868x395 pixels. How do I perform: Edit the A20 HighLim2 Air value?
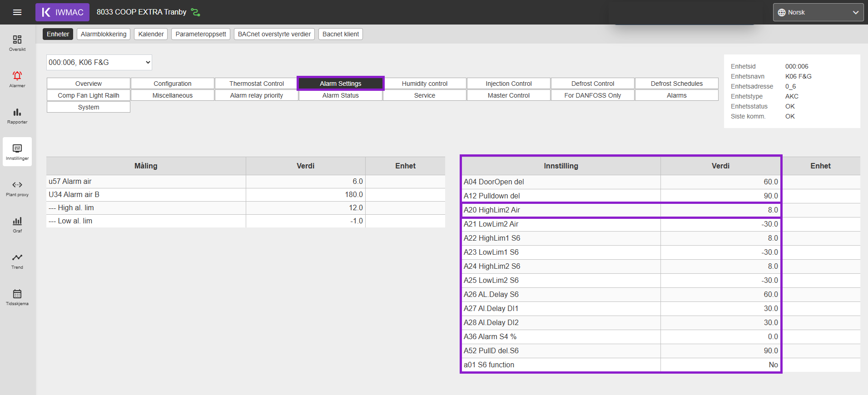click(720, 210)
